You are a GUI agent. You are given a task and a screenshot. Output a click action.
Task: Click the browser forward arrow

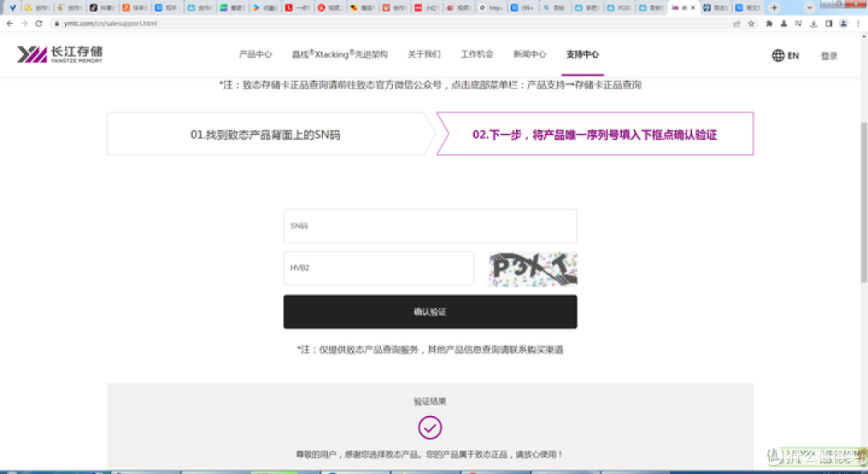(x=24, y=24)
